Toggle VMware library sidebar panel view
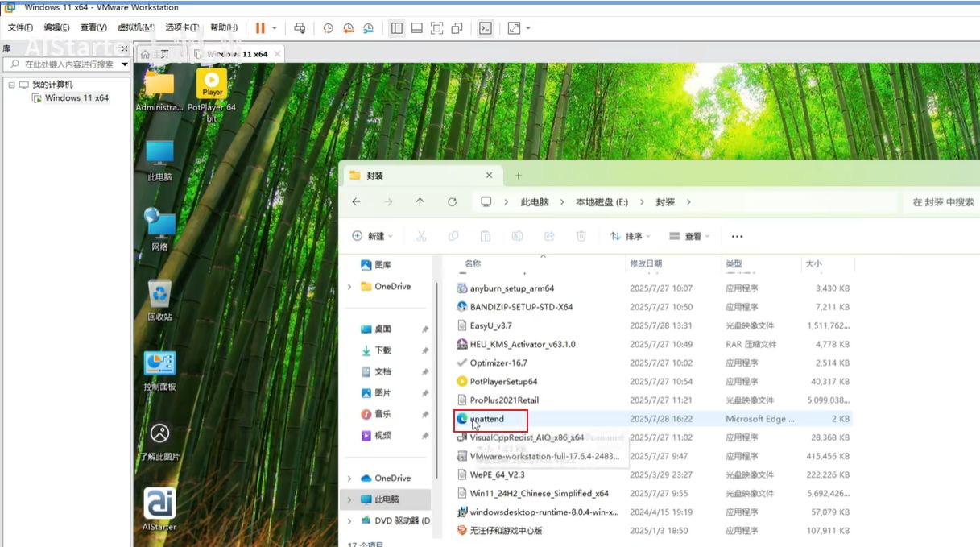 coord(396,28)
